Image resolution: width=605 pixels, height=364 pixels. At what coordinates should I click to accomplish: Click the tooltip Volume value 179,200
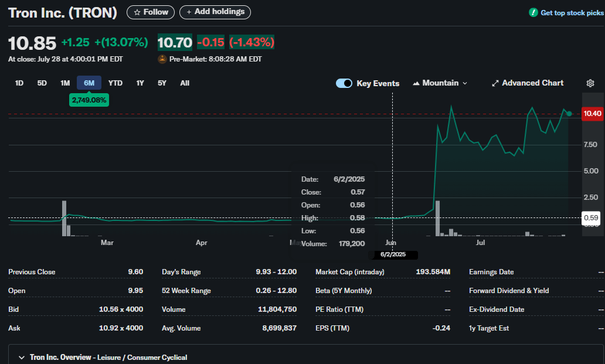352,244
